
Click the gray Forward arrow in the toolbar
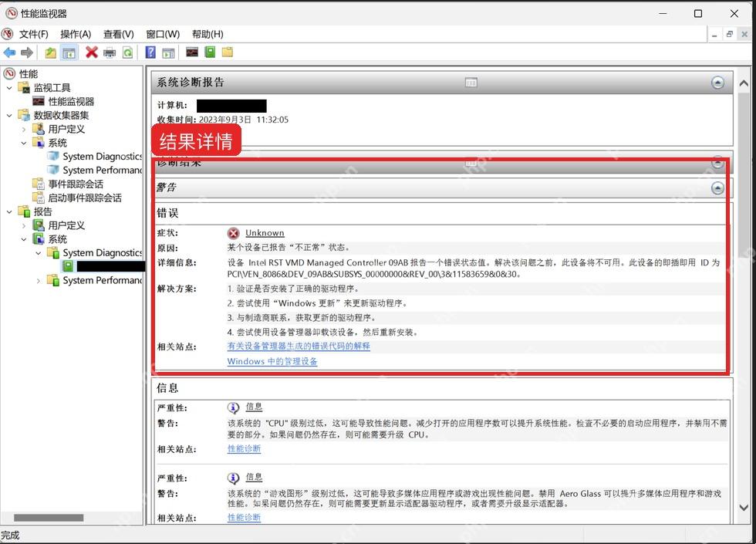[27, 52]
